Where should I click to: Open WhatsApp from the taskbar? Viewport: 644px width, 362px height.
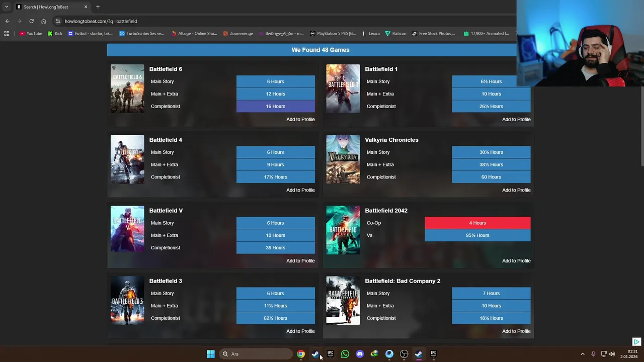point(345,354)
